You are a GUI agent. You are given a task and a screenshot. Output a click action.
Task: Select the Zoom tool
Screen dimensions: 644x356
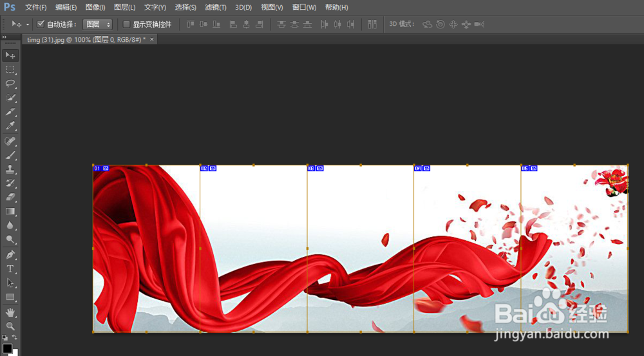coord(10,326)
